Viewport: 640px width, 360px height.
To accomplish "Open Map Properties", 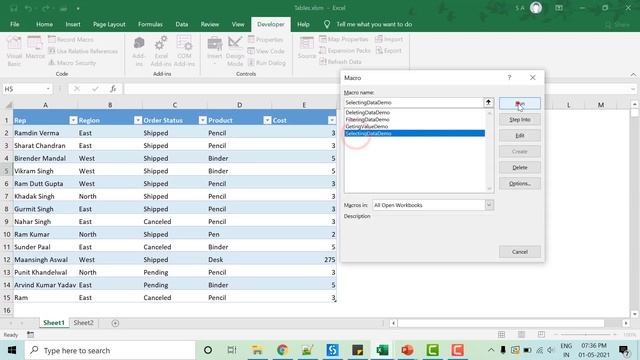I will (x=344, y=39).
